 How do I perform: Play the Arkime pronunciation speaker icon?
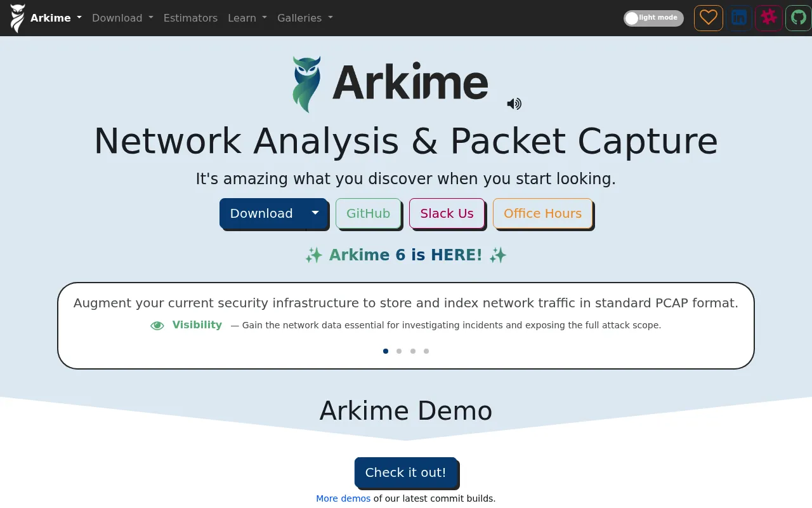coord(514,104)
